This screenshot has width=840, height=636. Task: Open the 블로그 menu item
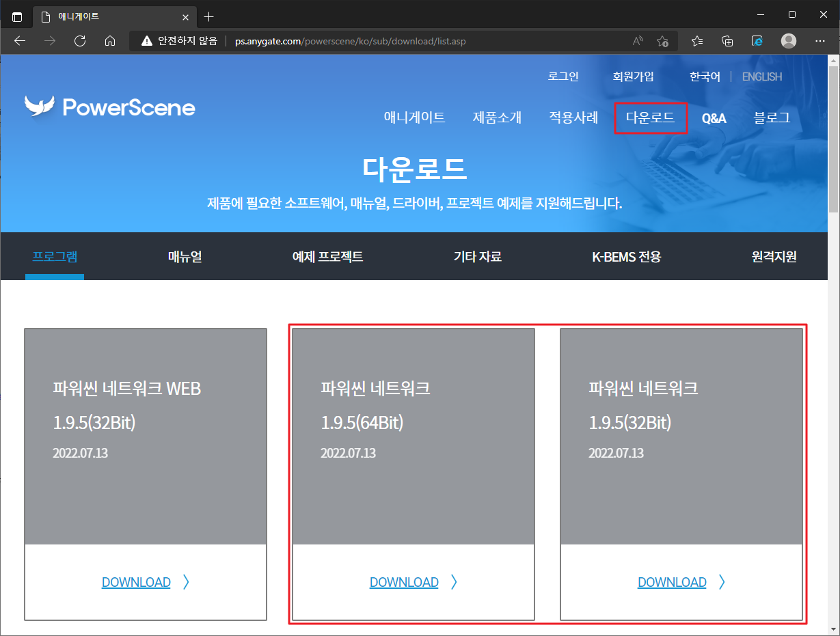point(772,117)
